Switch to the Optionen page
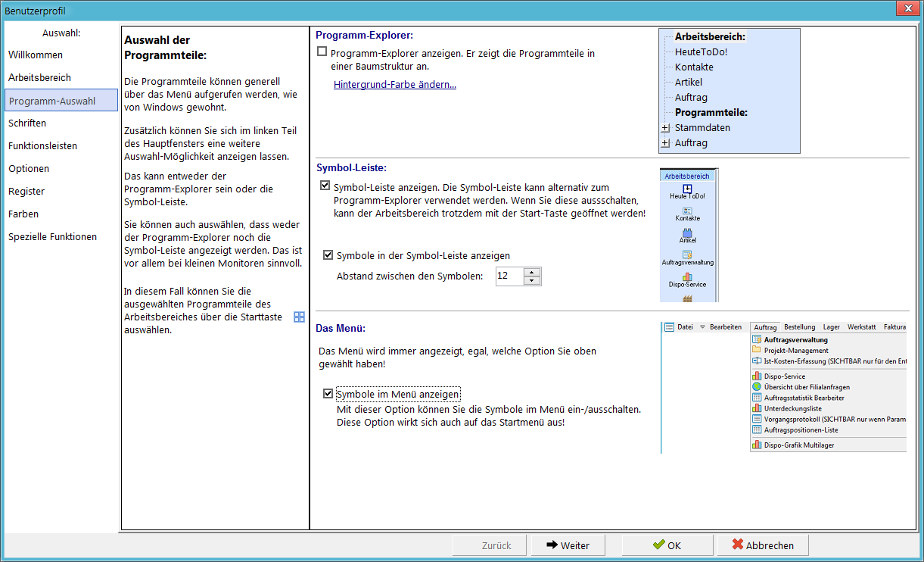The height and width of the screenshot is (562, 924). click(29, 168)
